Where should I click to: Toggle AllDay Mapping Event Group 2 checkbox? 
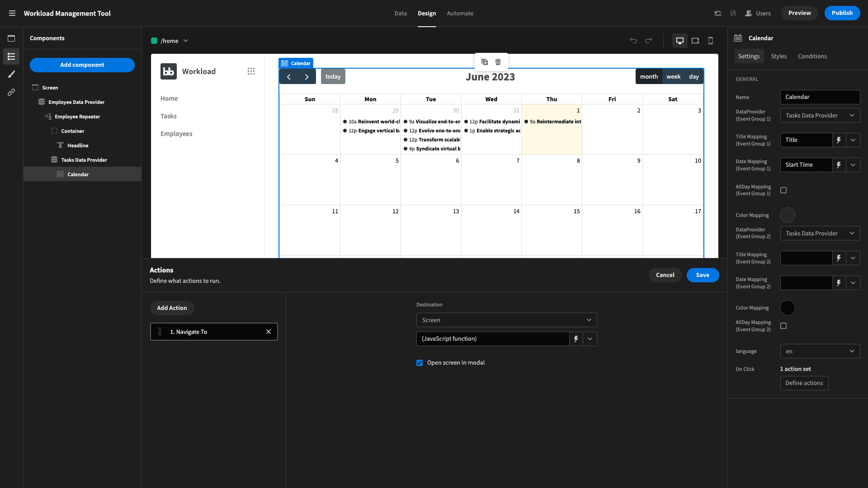click(x=784, y=326)
